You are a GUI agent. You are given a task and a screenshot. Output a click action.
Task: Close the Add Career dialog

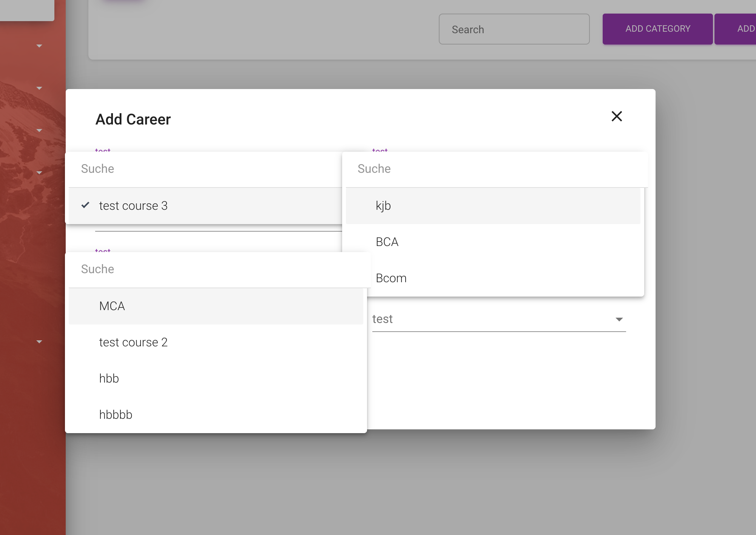tap(617, 116)
